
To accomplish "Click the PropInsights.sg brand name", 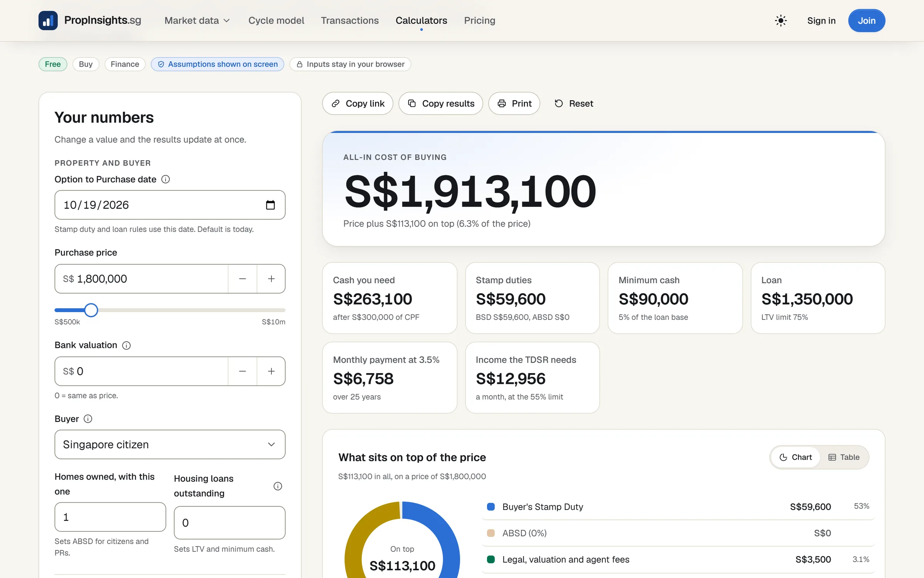I will point(103,20).
